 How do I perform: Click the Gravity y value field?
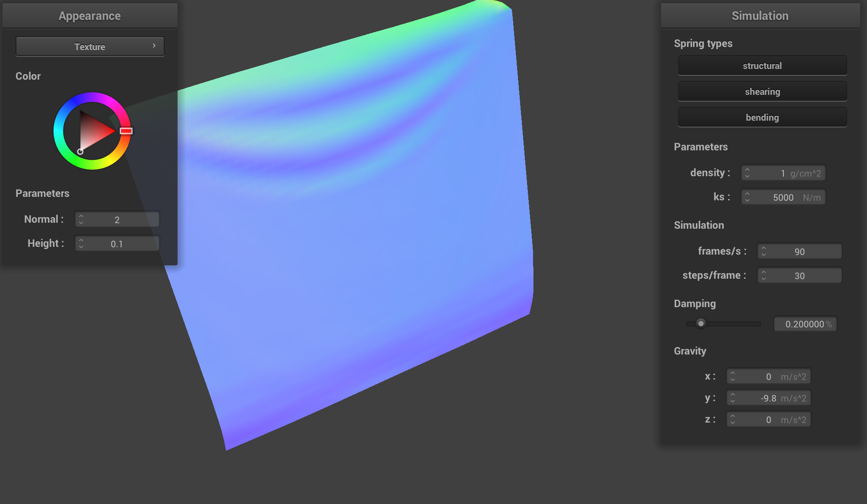pos(769,398)
